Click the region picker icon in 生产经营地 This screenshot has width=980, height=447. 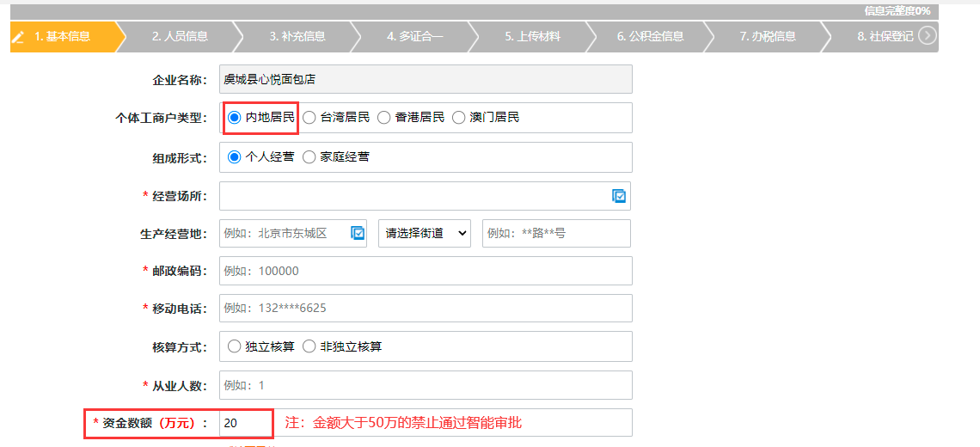tap(358, 233)
